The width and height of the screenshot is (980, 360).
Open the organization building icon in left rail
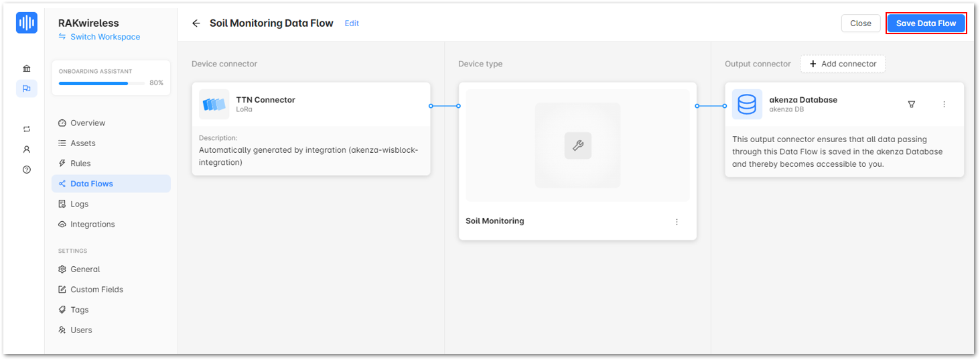tap(27, 68)
